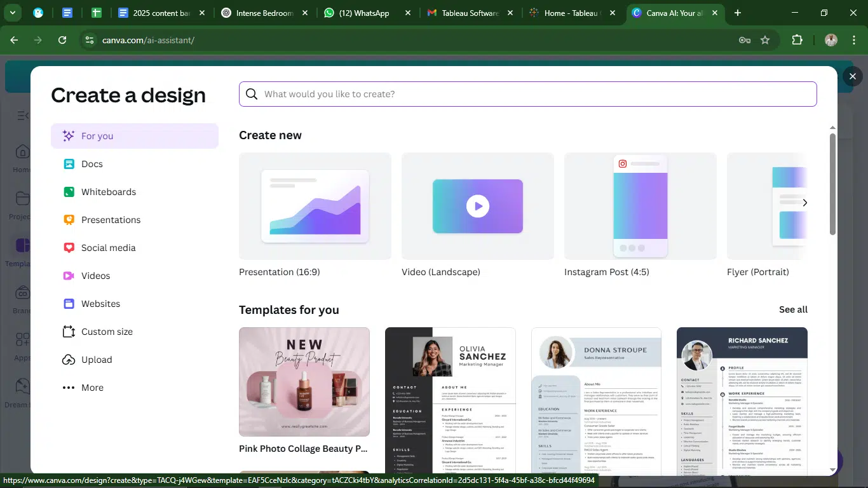Click the canva.com address bar URL
Image resolution: width=868 pixels, height=488 pixels.
[148, 40]
